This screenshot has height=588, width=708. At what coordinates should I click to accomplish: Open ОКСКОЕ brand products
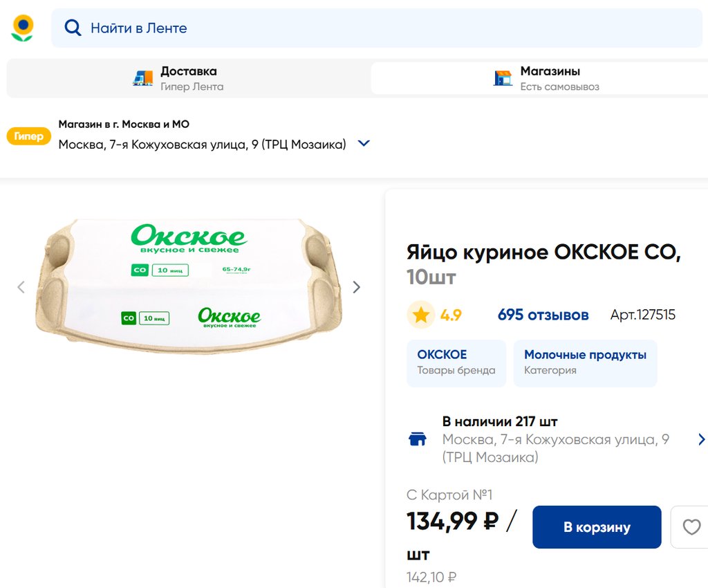click(456, 362)
